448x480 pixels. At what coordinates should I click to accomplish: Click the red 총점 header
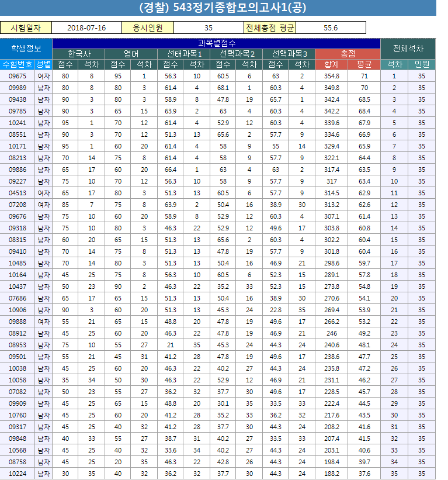click(x=348, y=54)
